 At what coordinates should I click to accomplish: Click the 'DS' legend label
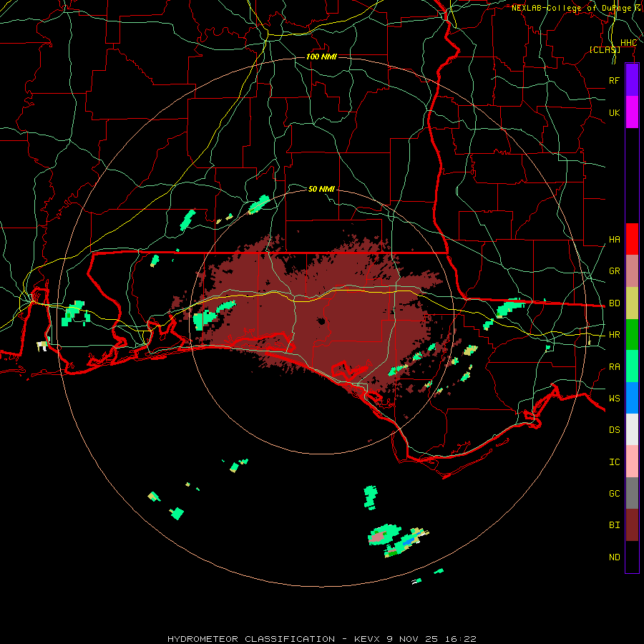614,430
